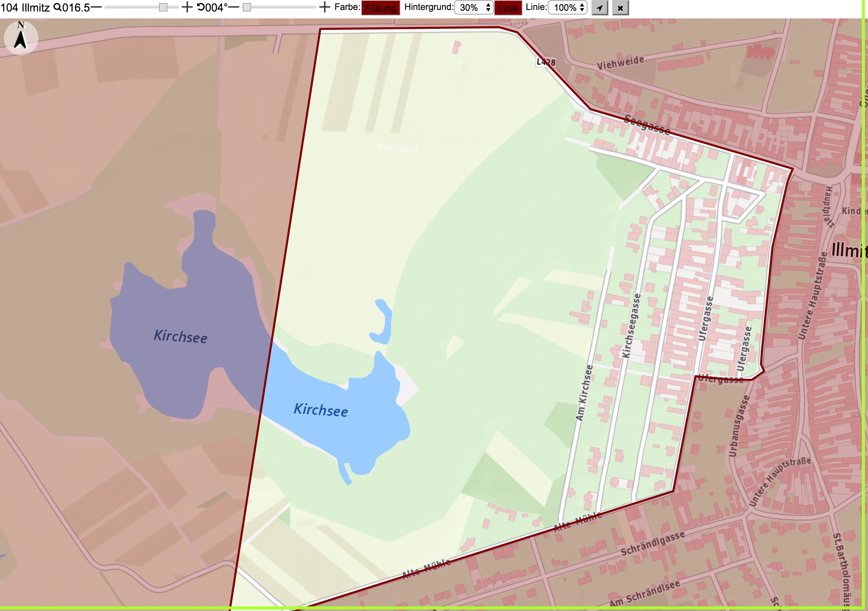
Task: Open the Hintergrund 30% dropdown
Action: [x=474, y=8]
